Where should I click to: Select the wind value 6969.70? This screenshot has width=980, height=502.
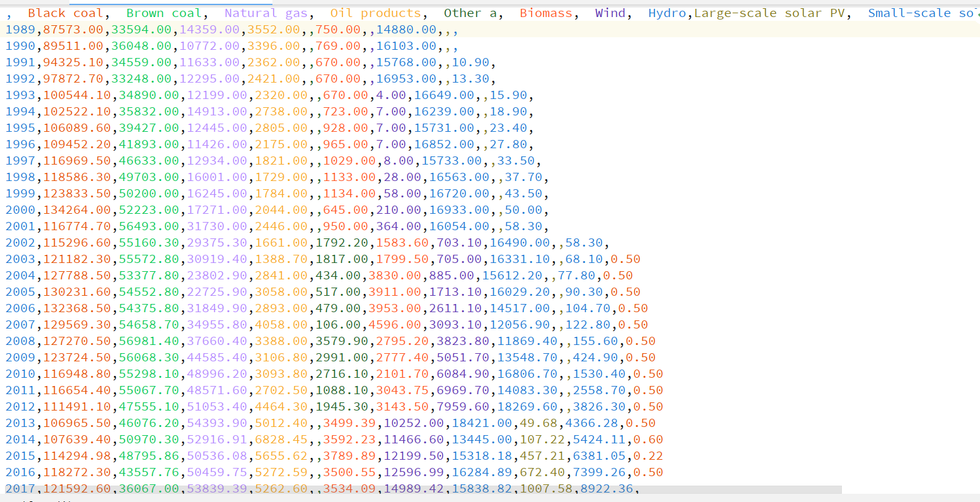(463, 390)
